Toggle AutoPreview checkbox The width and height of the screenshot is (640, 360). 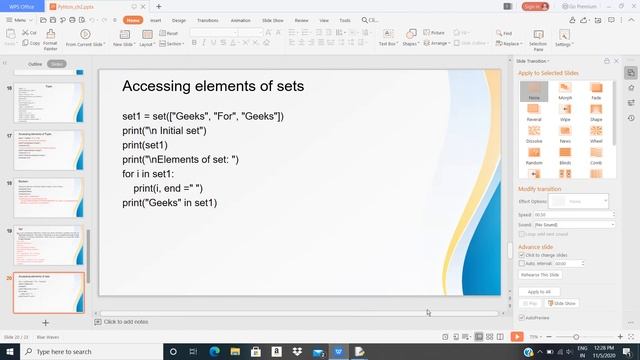522,318
